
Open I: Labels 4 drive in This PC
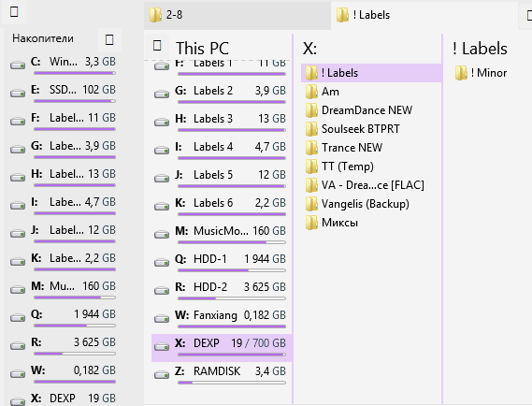221,150
